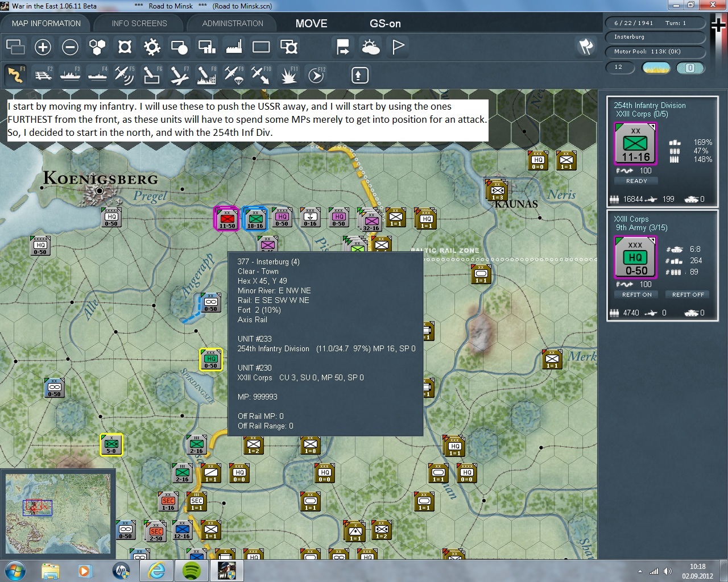Select the F4 amphibious transport mode icon
This screenshot has height=582, width=728.
(97, 75)
